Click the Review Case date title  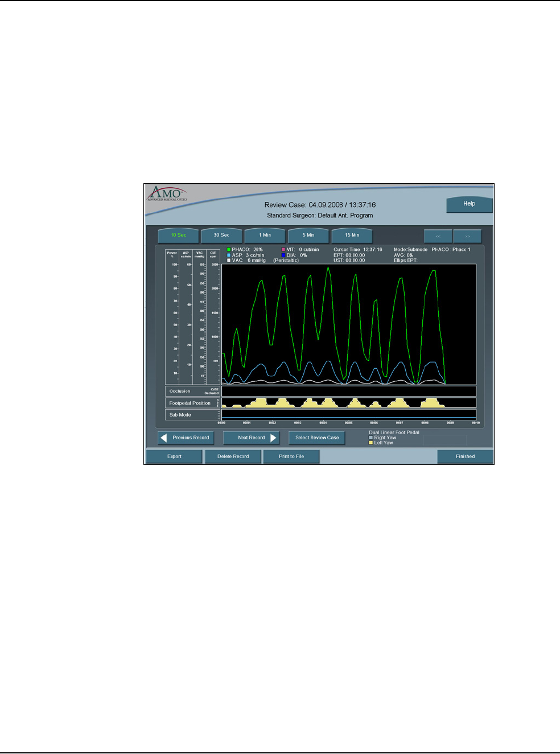(x=320, y=205)
